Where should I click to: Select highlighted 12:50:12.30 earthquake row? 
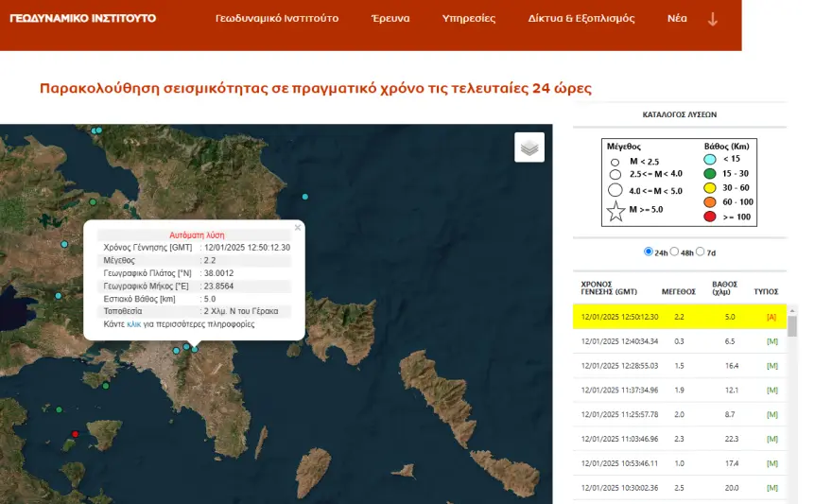click(681, 317)
